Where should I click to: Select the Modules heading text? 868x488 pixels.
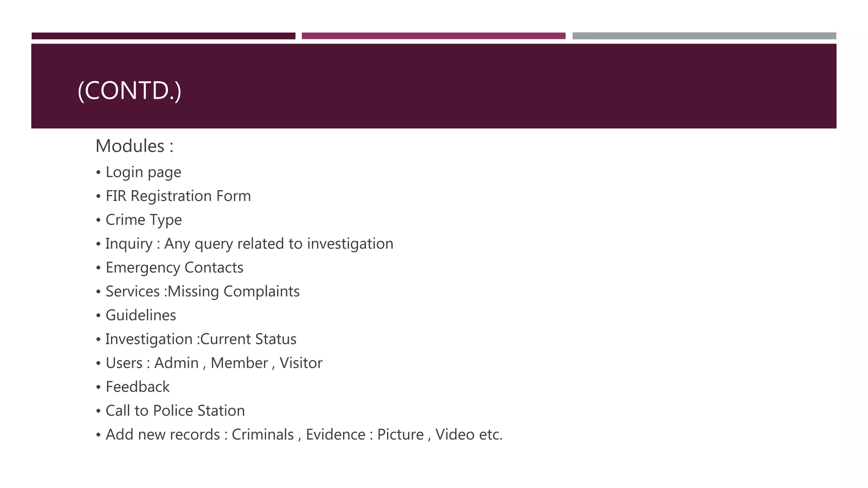pos(134,146)
